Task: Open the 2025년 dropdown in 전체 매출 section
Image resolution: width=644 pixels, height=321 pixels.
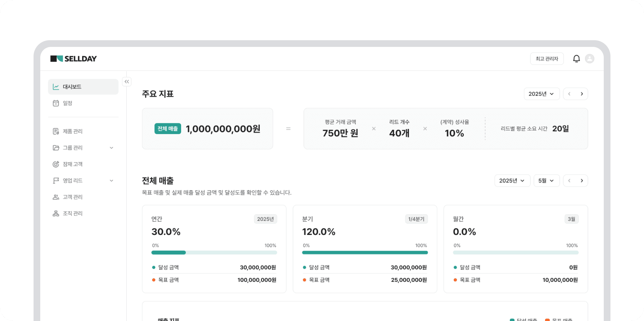Action: point(512,181)
